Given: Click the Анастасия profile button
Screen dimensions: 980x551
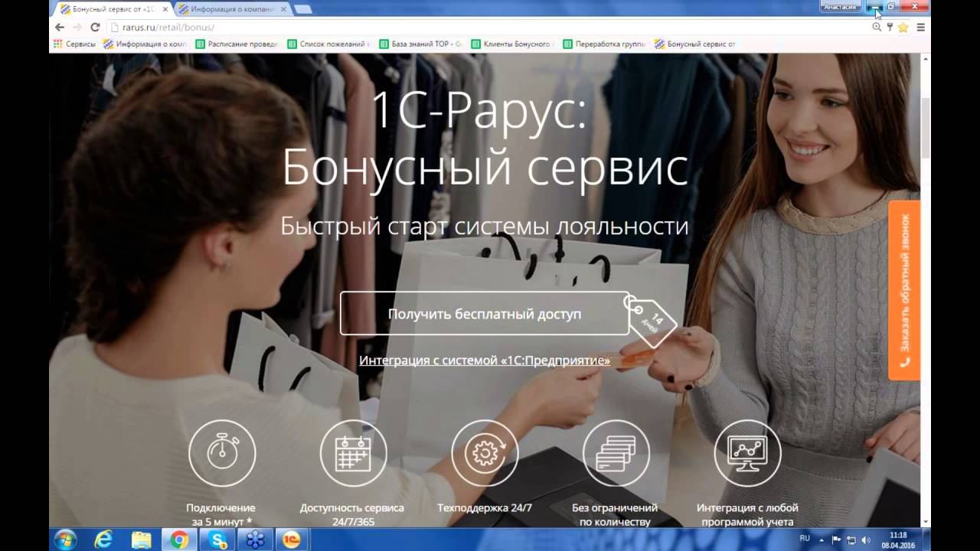Looking at the screenshot, I should (x=840, y=7).
